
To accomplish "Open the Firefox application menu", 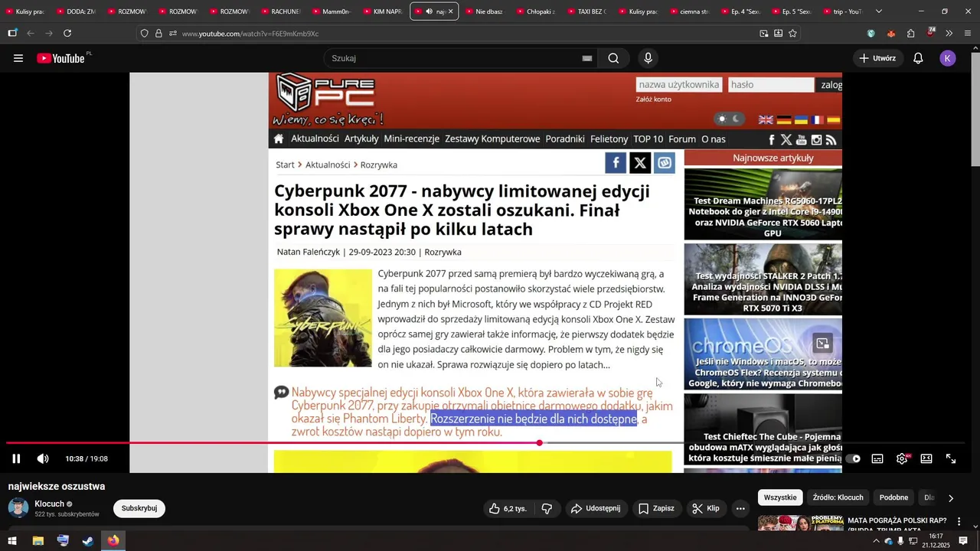I will 968,33.
